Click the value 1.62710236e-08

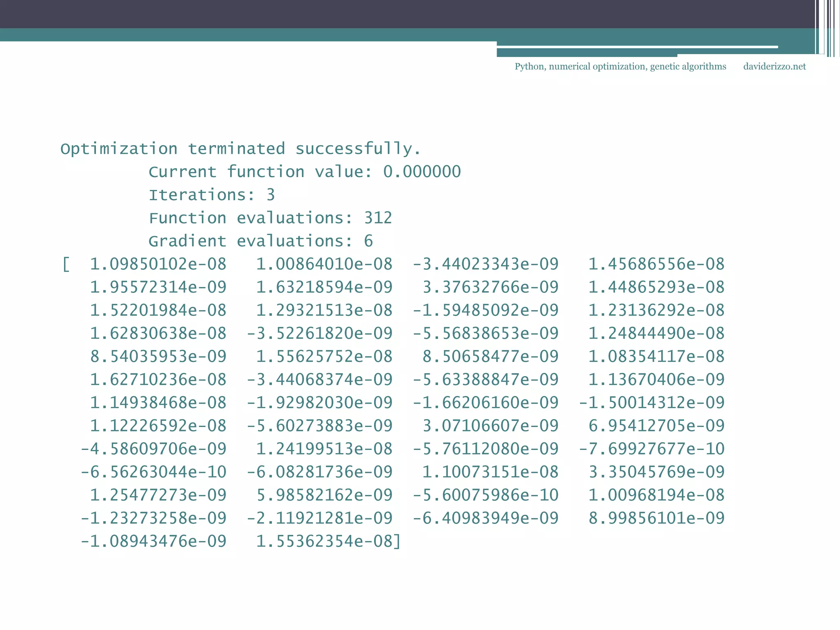158,379
